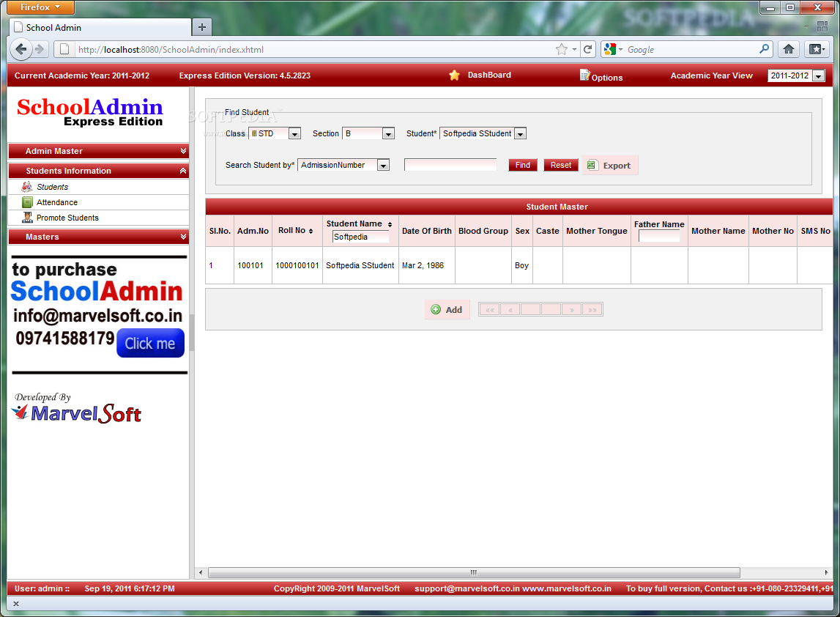This screenshot has height=617, width=840.
Task: Sort by the Roll No arrows
Action: 311,231
